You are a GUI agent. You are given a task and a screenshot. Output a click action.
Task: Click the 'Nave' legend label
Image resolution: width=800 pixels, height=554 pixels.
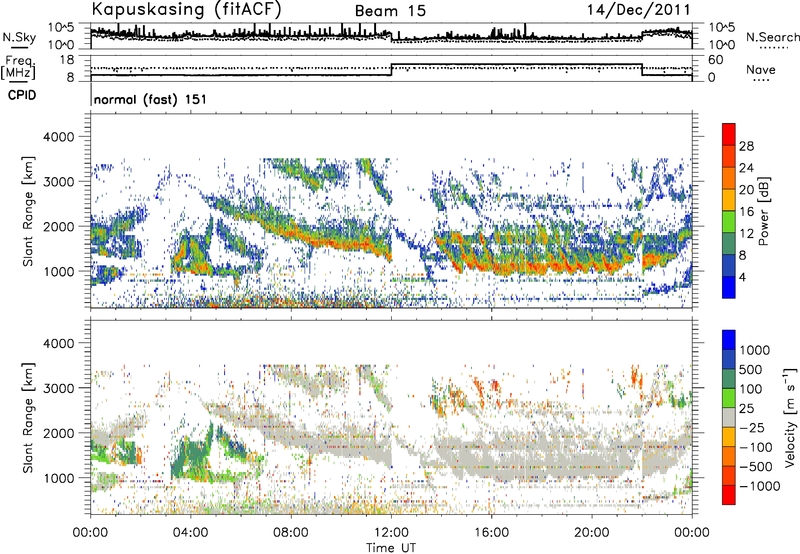[x=761, y=69]
